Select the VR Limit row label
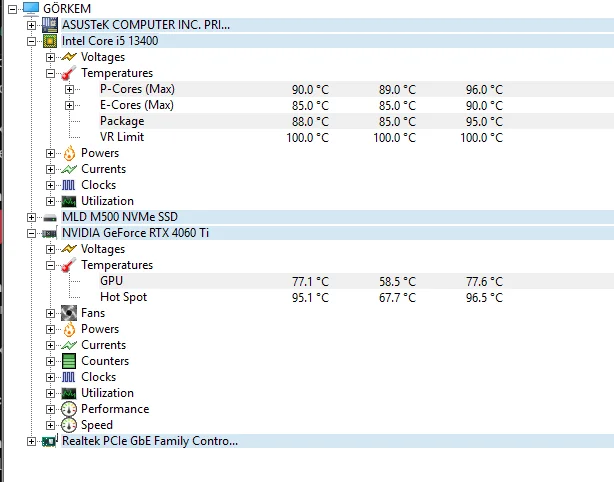This screenshot has height=482, width=614. click(x=122, y=137)
